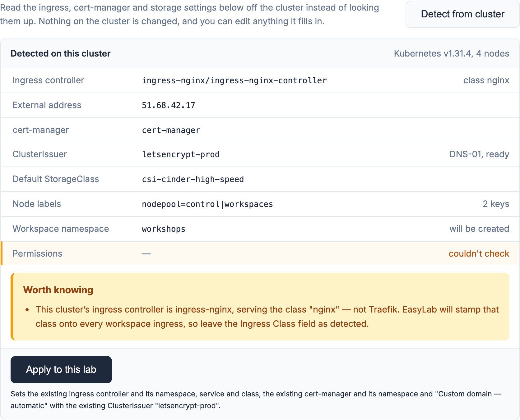520x420 pixels.
Task: Click the Node labels row label
Action: [x=37, y=204]
